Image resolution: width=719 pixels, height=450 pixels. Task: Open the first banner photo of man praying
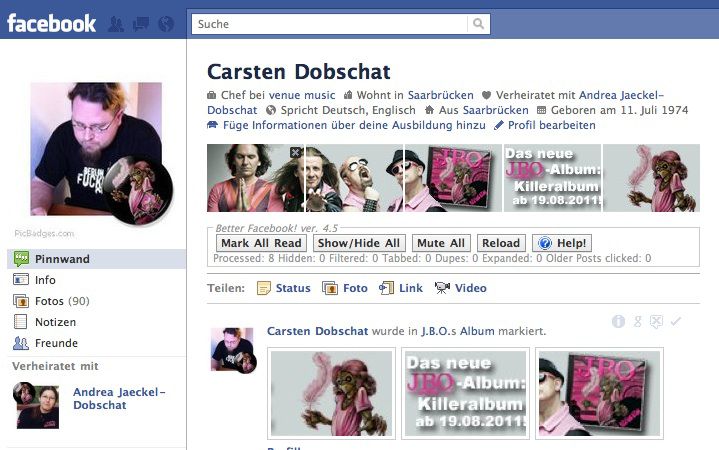255,178
